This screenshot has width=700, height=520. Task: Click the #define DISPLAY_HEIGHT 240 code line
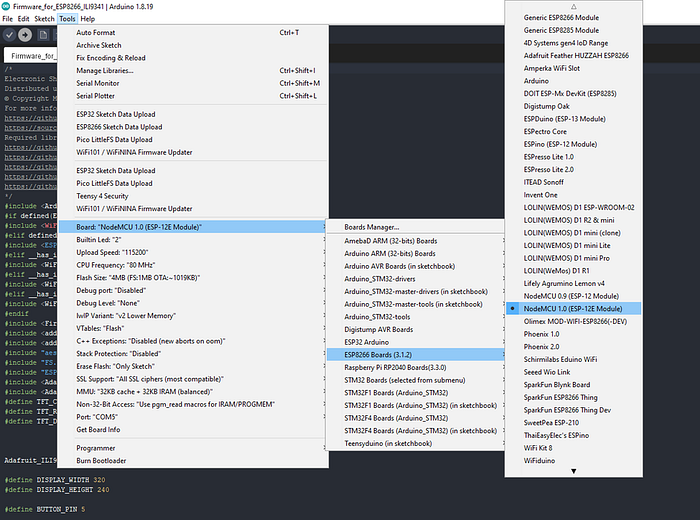(57, 490)
